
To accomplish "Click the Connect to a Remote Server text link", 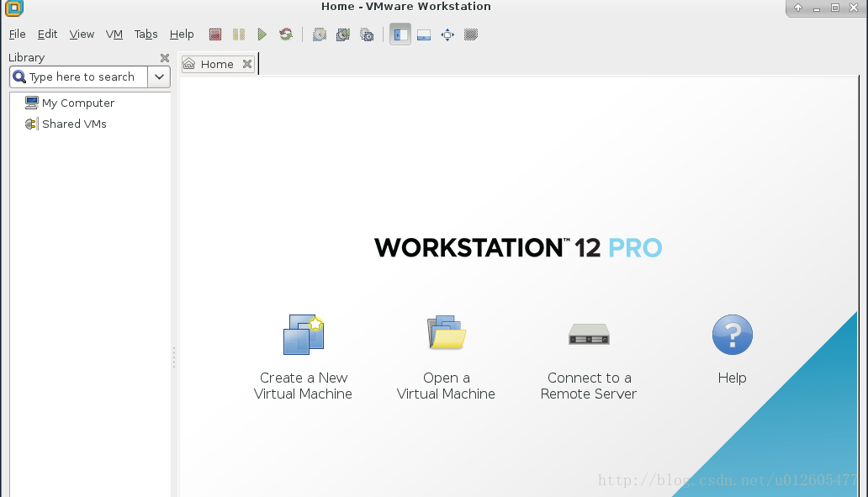I will pos(589,386).
